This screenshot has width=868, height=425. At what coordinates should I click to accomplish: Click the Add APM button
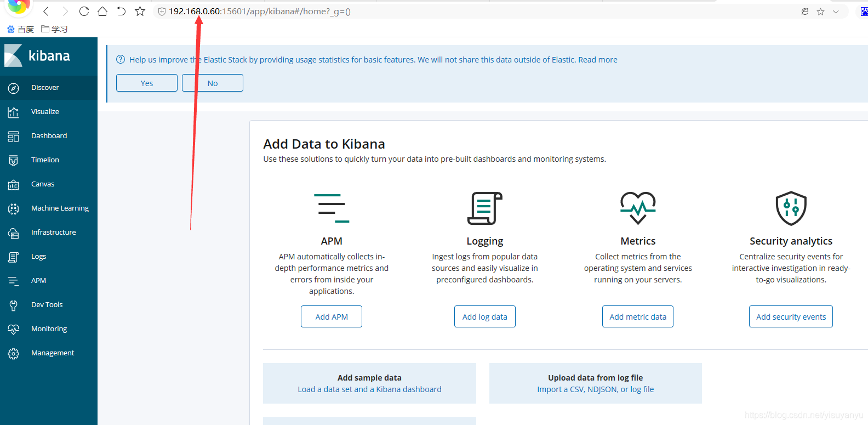pyautogui.click(x=332, y=316)
